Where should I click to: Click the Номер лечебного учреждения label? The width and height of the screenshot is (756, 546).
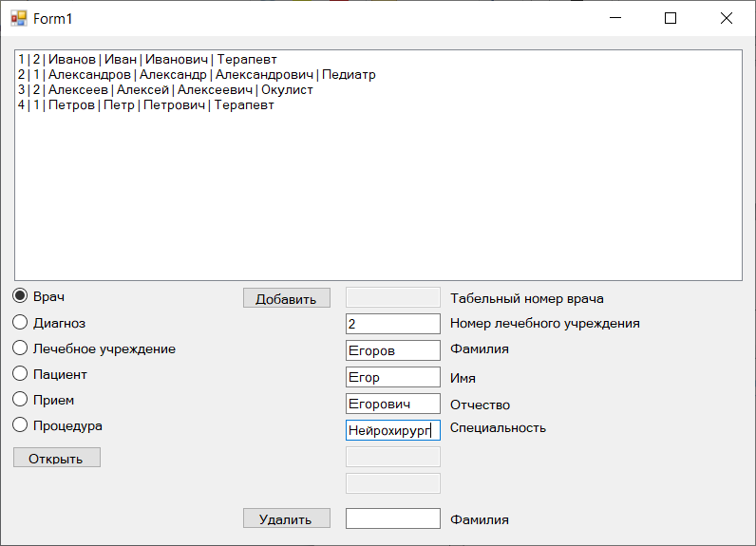click(545, 324)
